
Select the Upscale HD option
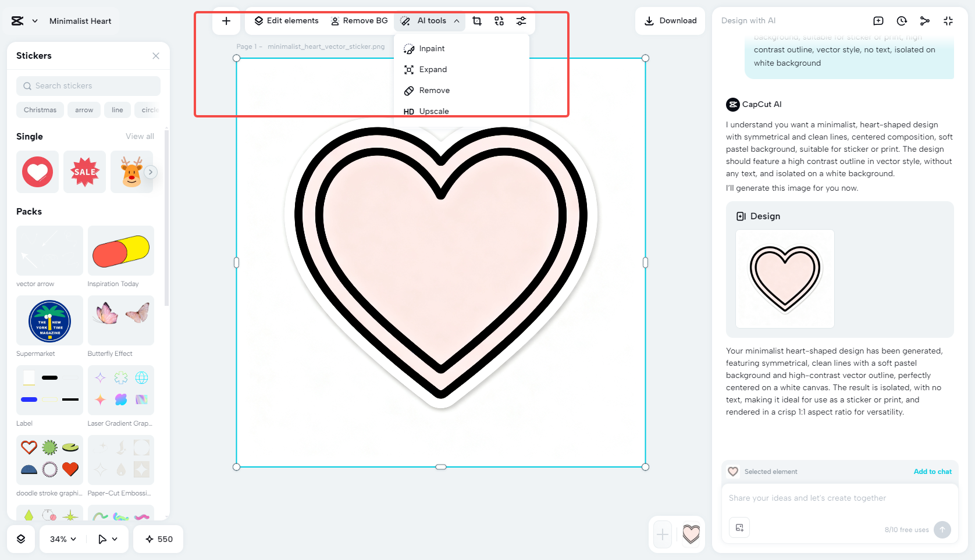point(433,111)
